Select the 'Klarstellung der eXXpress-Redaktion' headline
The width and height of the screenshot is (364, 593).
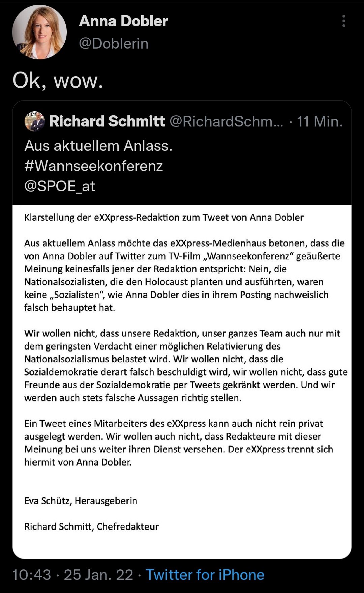pos(164,218)
